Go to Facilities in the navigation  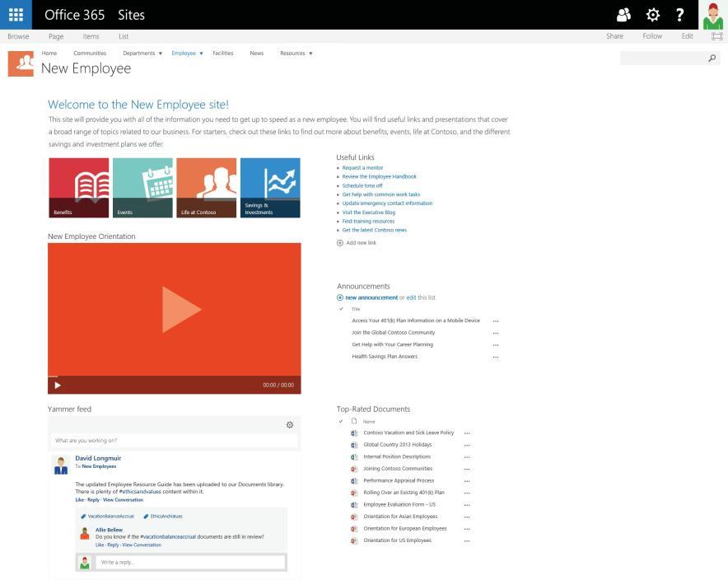coord(223,54)
